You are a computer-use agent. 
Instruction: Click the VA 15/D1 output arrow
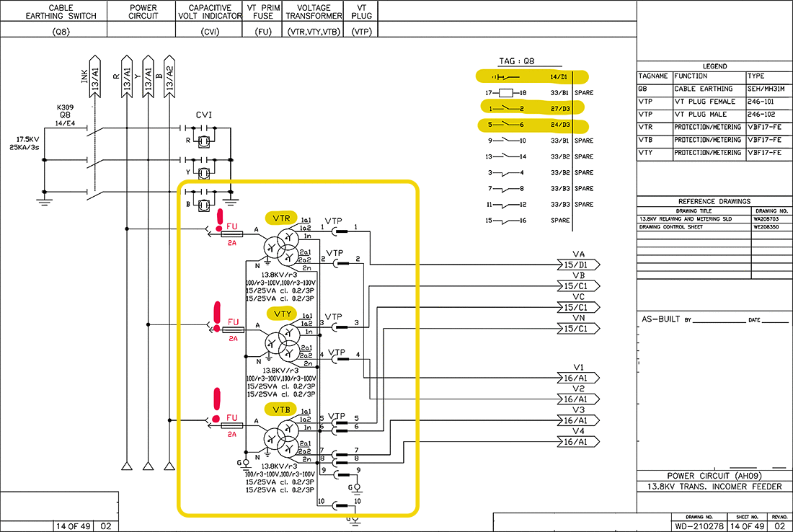579,265
